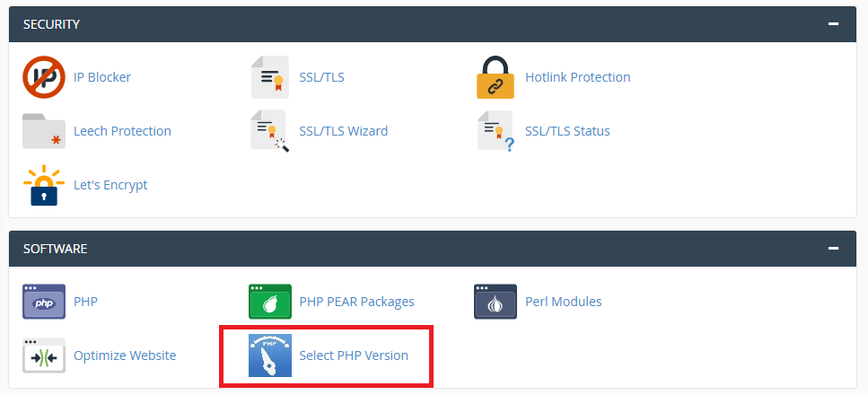Open the PHP PEAR Packages icon

[x=270, y=302]
